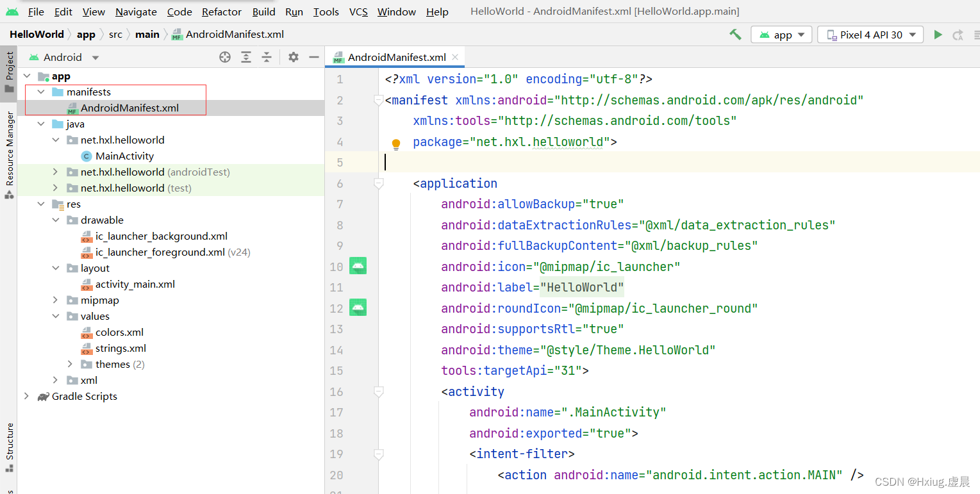The image size is (980, 494).
Task: Click the Select Opened File target icon
Action: click(x=225, y=57)
